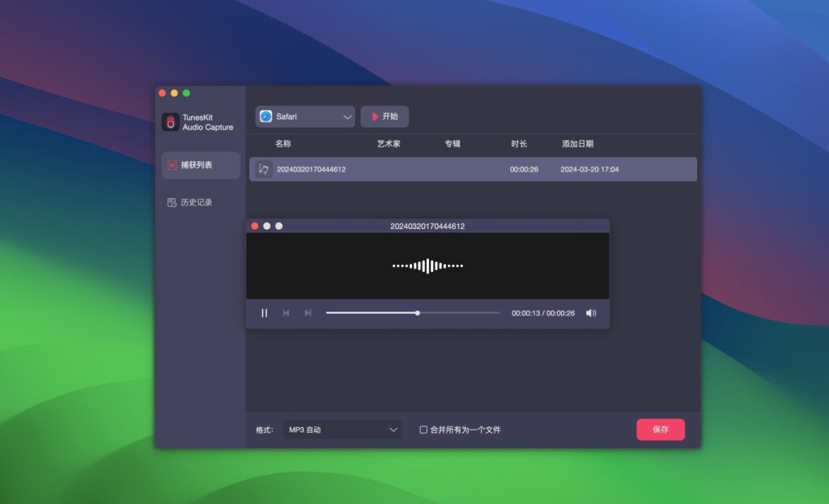
Task: Expand the Safari app selection dropdown
Action: [348, 116]
